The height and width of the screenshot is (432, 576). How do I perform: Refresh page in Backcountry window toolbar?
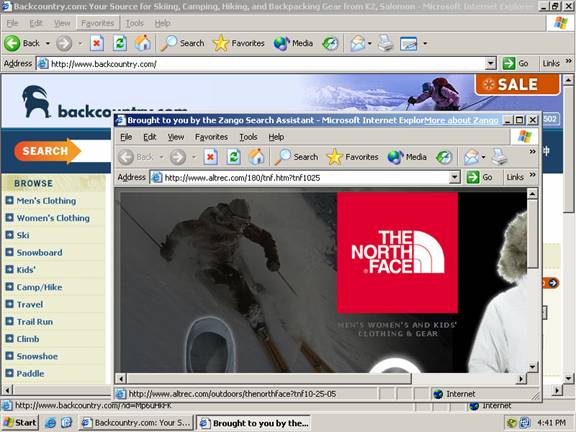(x=120, y=43)
